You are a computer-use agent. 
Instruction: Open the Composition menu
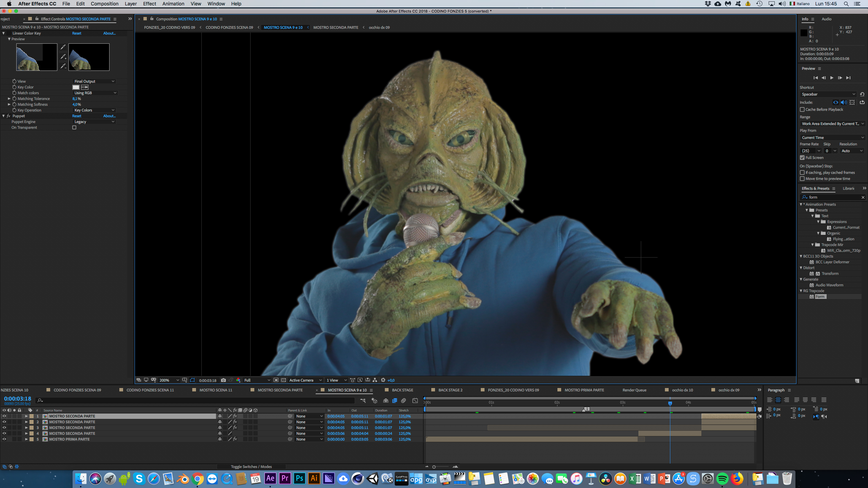point(104,4)
